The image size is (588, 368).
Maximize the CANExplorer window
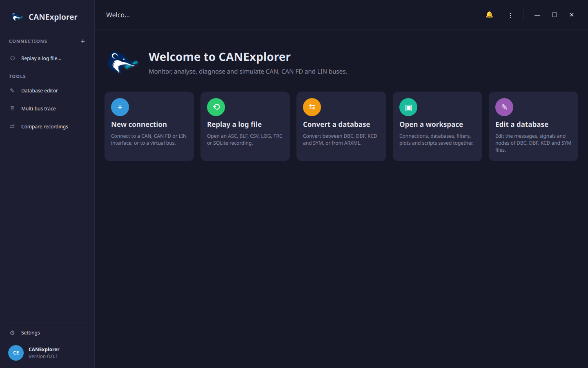coord(555,15)
